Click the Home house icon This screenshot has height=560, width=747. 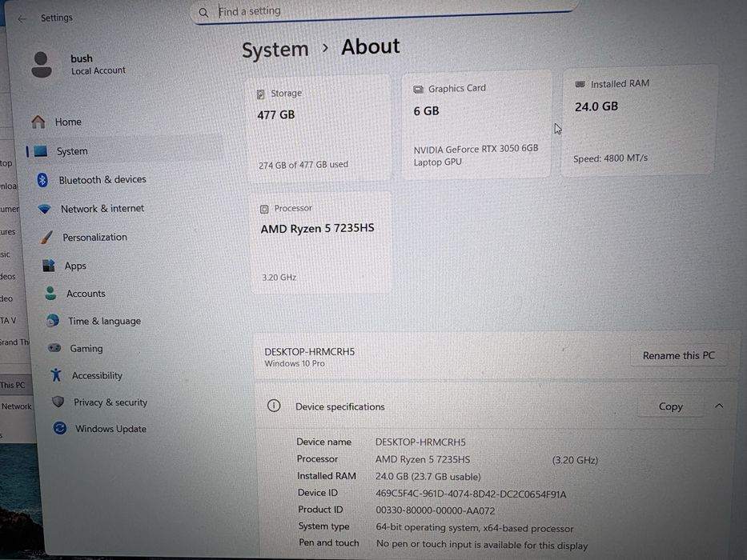coord(38,122)
